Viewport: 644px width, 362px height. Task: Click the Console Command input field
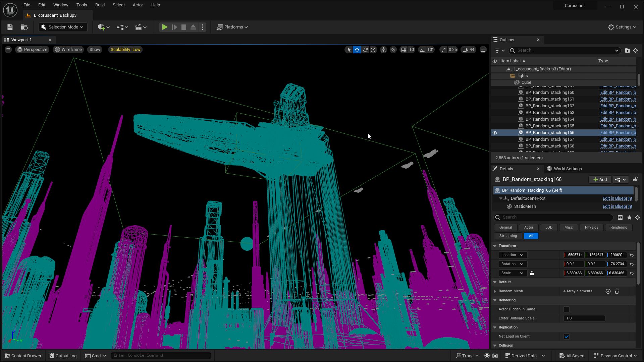(161, 356)
